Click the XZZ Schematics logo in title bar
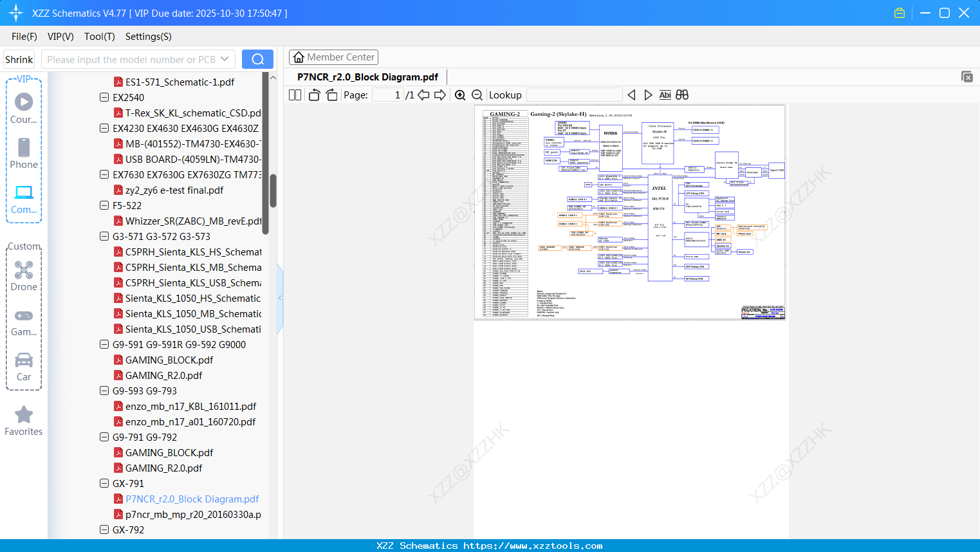980x552 pixels. (16, 13)
